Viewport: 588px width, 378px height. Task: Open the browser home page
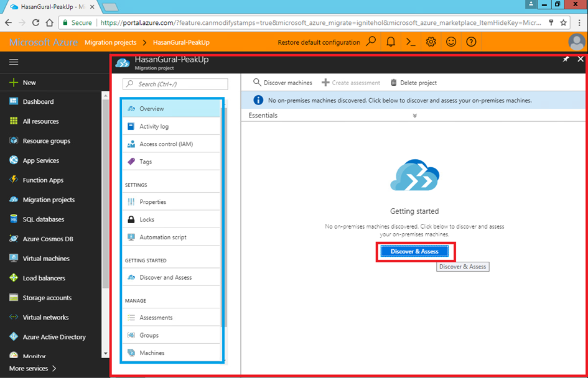[x=50, y=22]
